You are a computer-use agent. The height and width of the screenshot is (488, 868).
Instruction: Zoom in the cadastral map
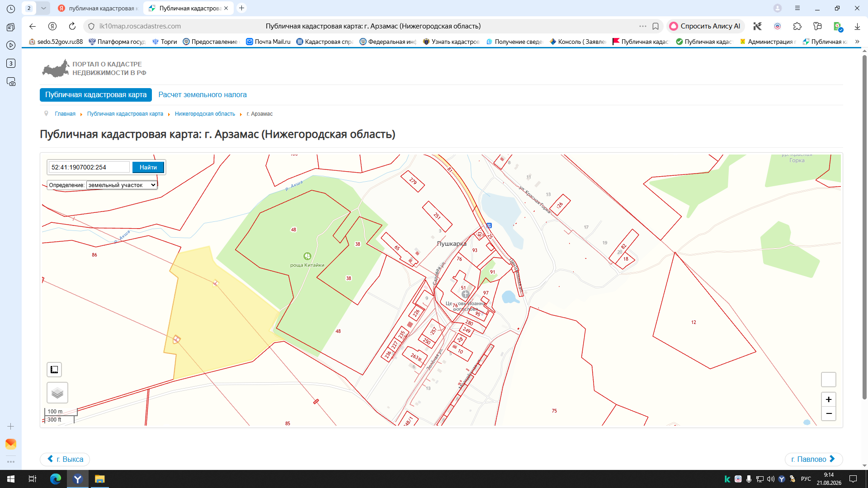(828, 399)
